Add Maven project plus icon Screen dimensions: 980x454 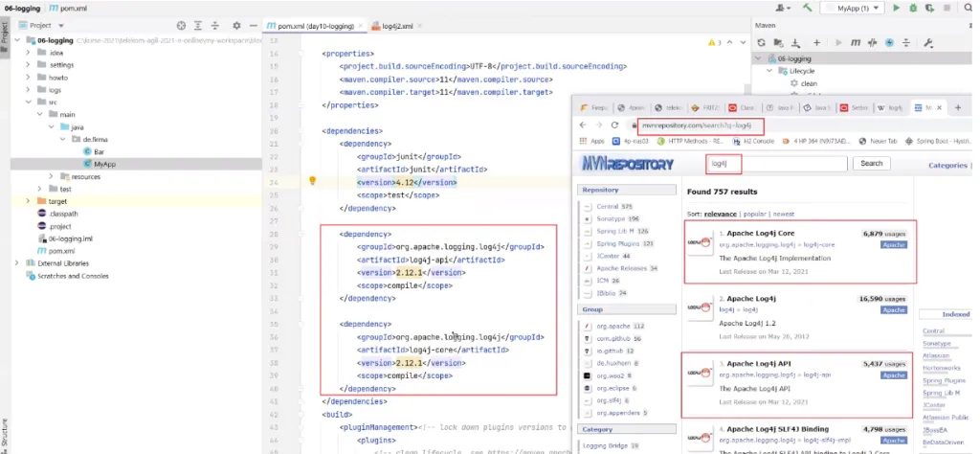tap(816, 42)
